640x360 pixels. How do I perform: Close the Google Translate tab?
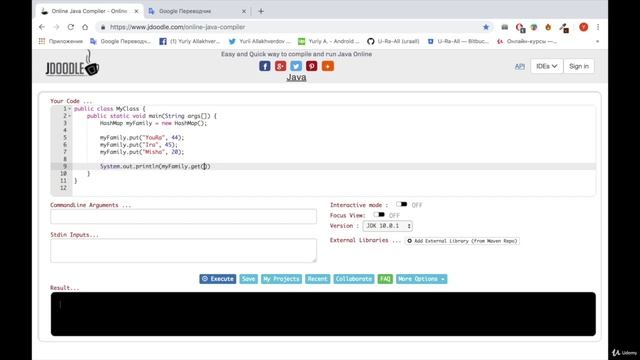(x=244, y=11)
